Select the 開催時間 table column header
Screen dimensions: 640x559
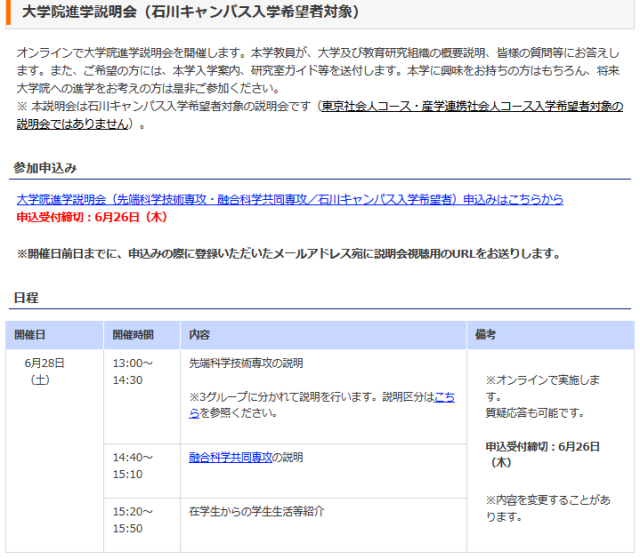[x=133, y=334]
